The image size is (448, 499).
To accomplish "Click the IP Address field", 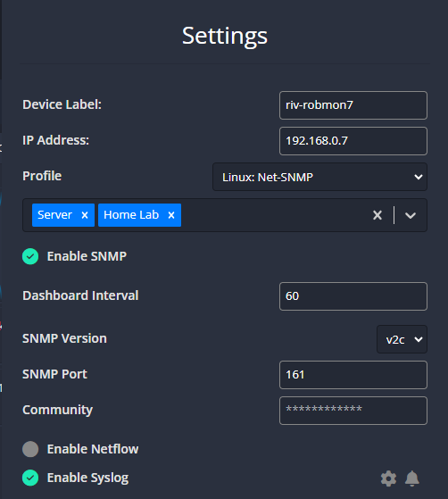I will [x=353, y=141].
